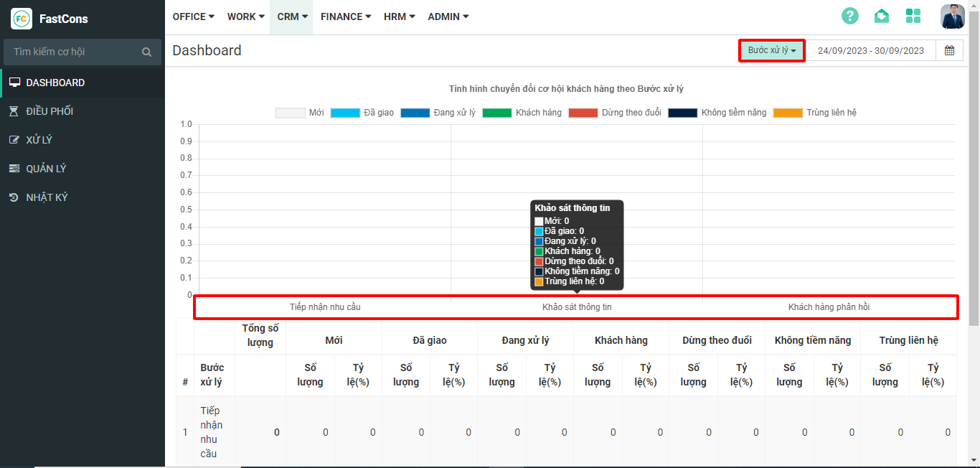This screenshot has width=980, height=468.
Task: Click the user profile avatar
Action: point(953,17)
